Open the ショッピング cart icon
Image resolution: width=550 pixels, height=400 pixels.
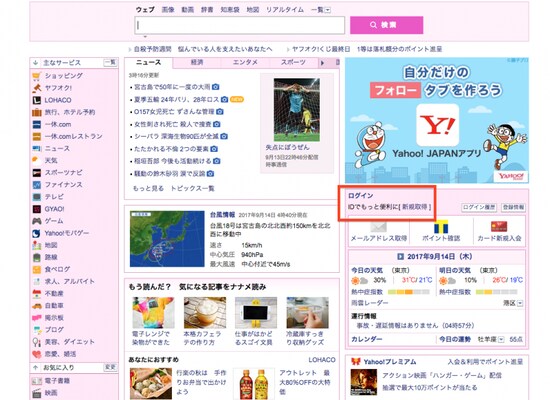coord(36,76)
